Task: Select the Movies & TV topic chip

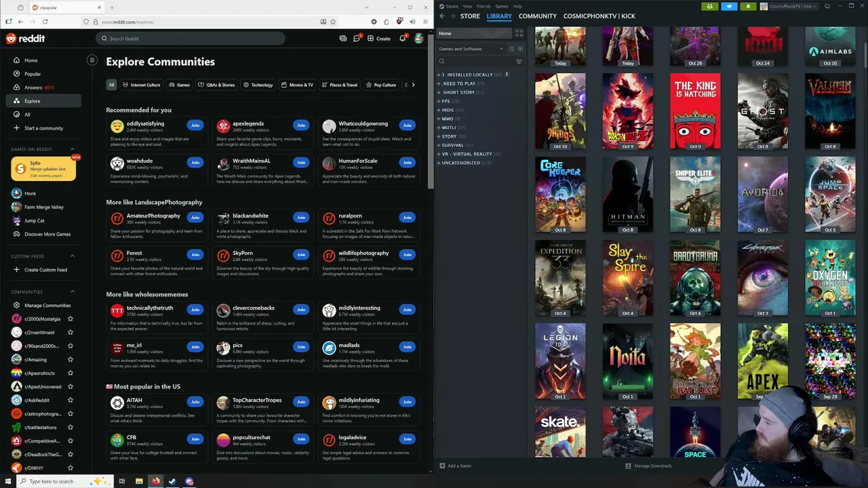Action: (298, 85)
